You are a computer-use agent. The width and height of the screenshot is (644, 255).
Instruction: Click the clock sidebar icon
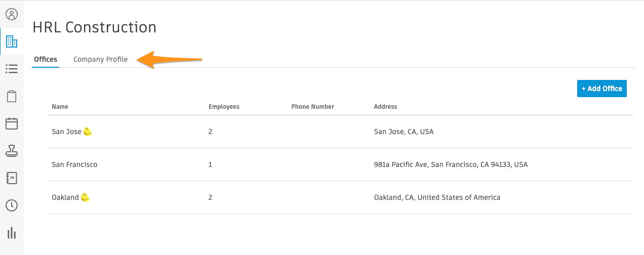11,205
